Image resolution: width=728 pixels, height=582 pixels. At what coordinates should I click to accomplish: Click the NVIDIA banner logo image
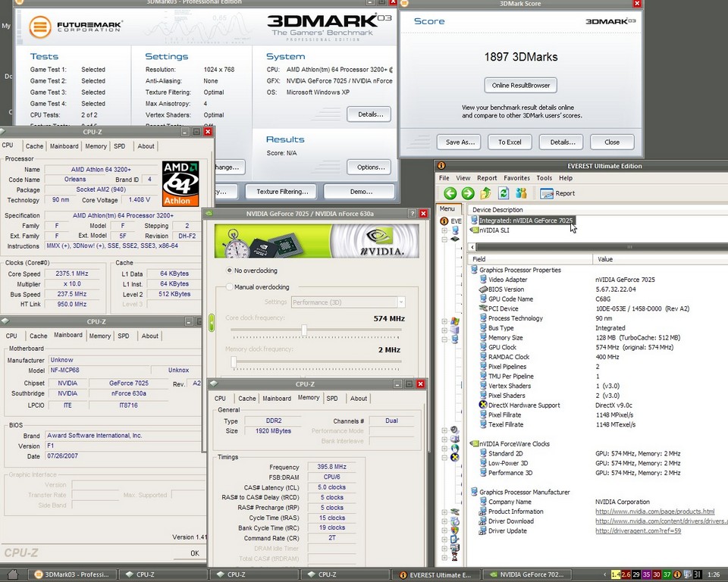tap(317, 241)
